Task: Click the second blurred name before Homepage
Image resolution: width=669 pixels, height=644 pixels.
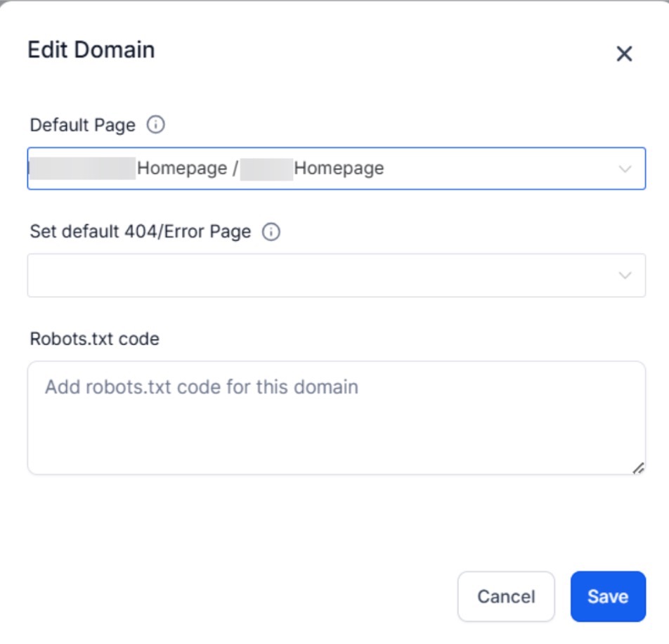Action: pyautogui.click(x=266, y=169)
